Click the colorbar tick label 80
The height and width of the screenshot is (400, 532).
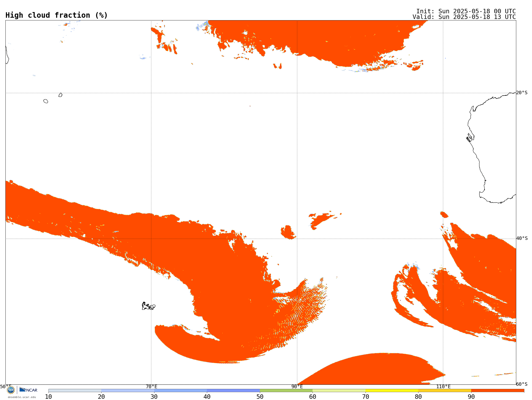(x=418, y=397)
